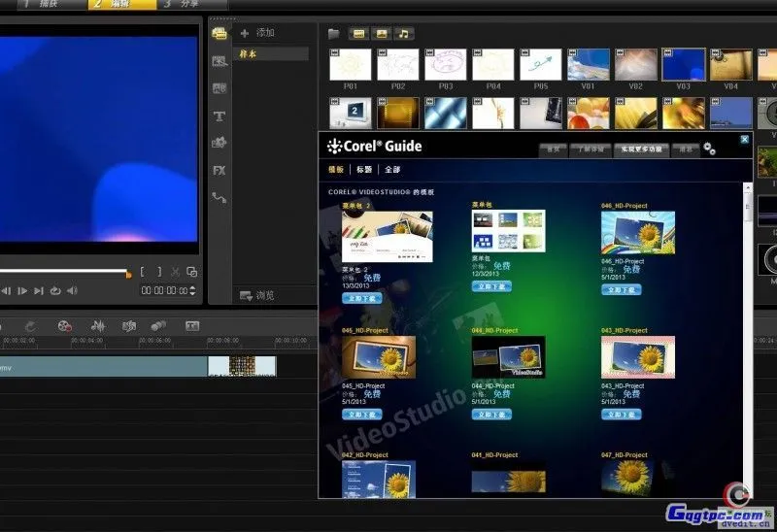The image size is (777, 532).
Task: Click the timecode stepper arrows
Action: pos(192,290)
